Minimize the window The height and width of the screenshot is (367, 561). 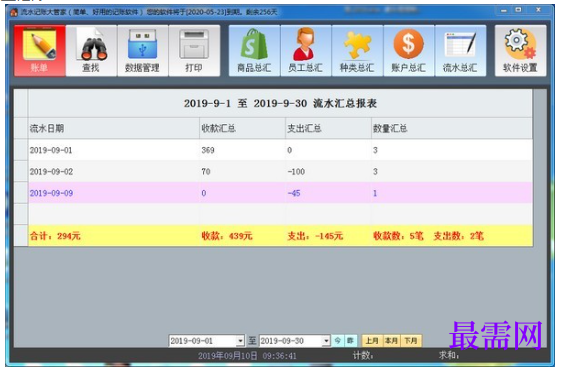[504, 11]
